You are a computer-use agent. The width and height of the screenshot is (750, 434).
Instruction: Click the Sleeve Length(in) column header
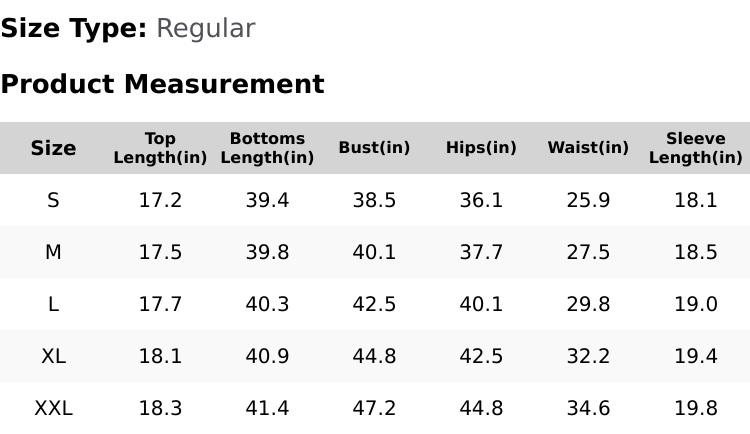(x=695, y=148)
